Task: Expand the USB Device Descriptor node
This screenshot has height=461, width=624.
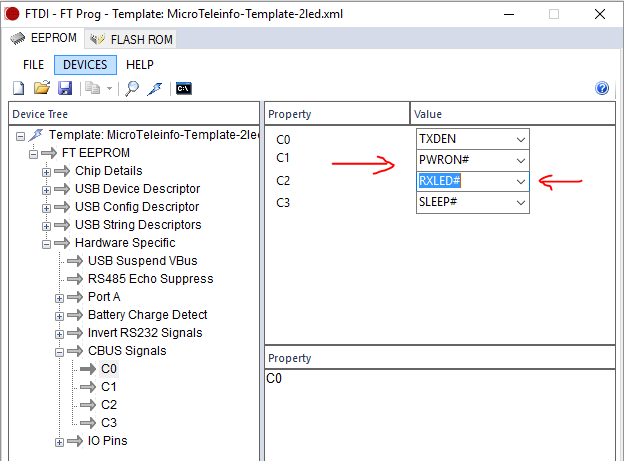Action: point(47,190)
